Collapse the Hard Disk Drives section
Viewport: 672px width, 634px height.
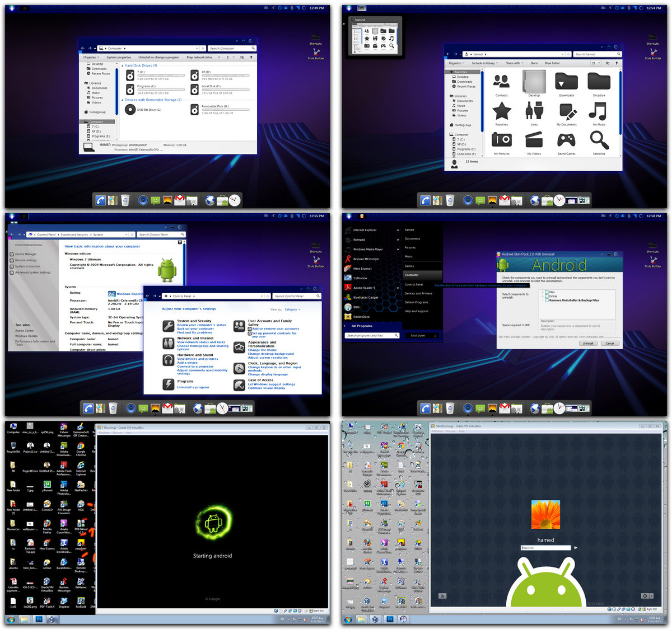tap(123, 65)
